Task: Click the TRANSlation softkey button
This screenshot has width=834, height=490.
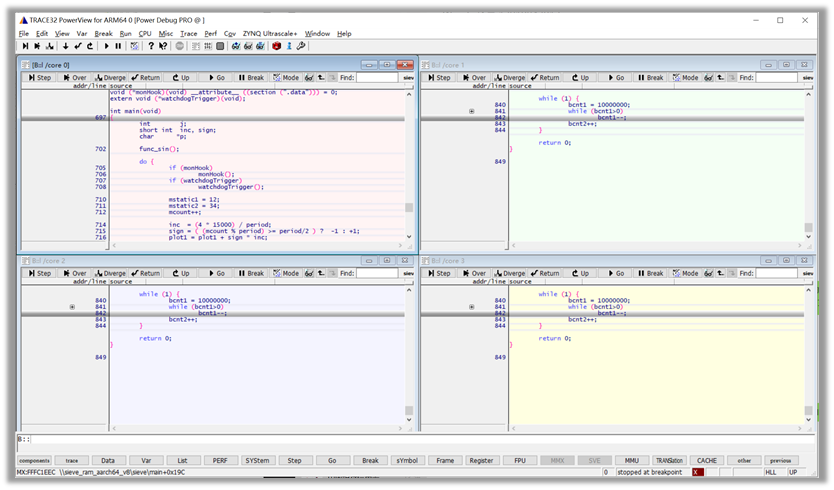Action: 669,461
